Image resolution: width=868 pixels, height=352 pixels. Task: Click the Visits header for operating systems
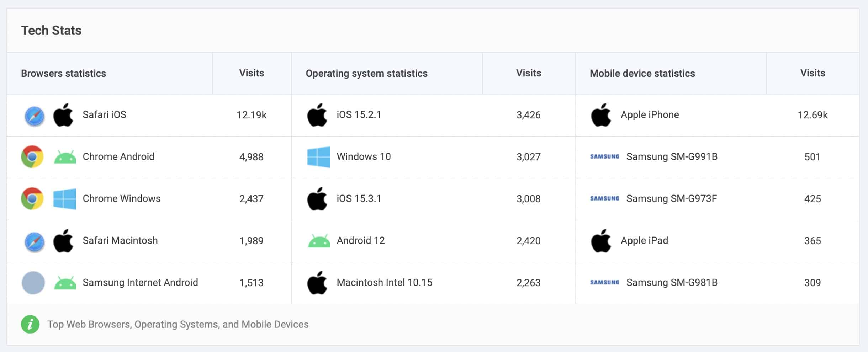pyautogui.click(x=529, y=73)
